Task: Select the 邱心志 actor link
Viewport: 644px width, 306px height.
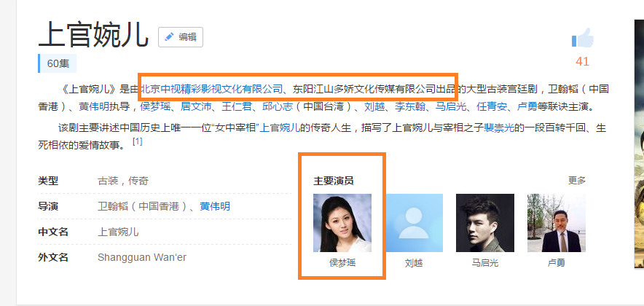Action: [x=278, y=107]
